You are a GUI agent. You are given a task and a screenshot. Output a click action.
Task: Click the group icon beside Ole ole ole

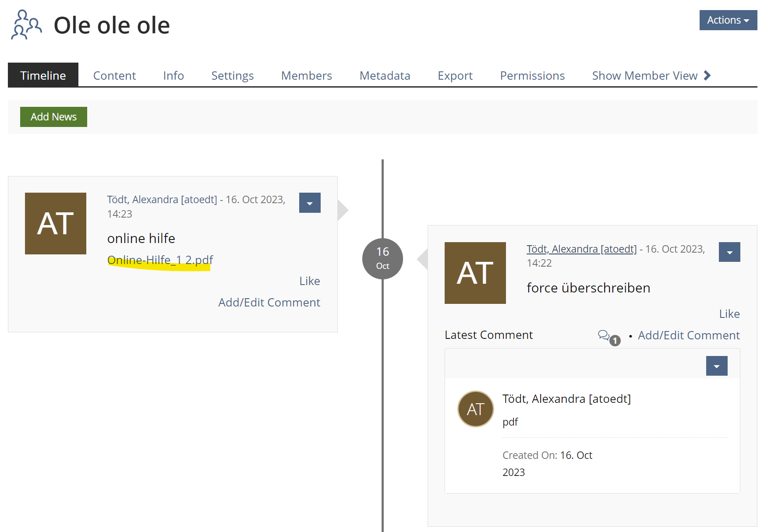point(26,25)
